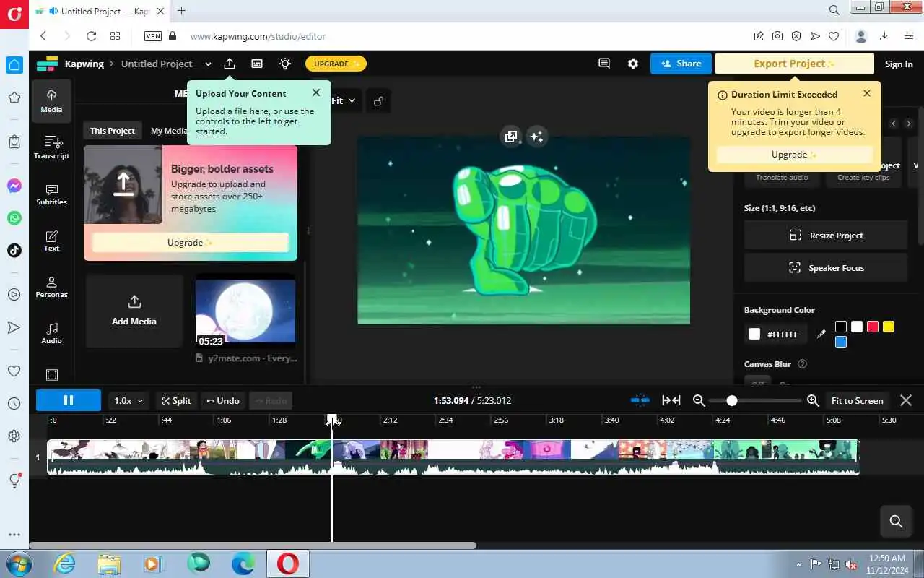
Task: Click the yellow UPGRADE pill button
Action: tap(336, 64)
